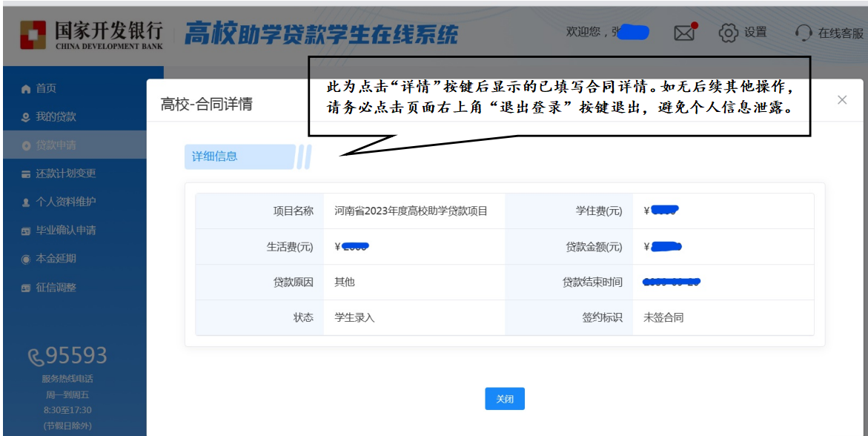Click the 个人资料维护 person icon

pos(26,202)
